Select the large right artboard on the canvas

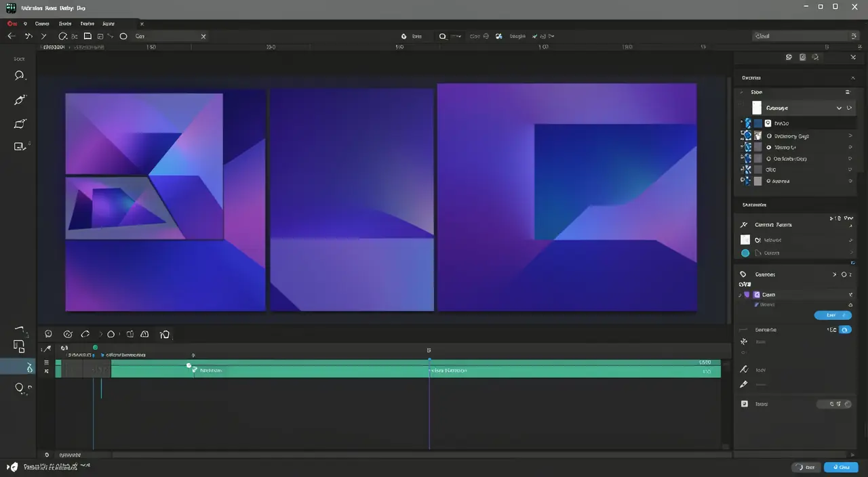pyautogui.click(x=567, y=197)
